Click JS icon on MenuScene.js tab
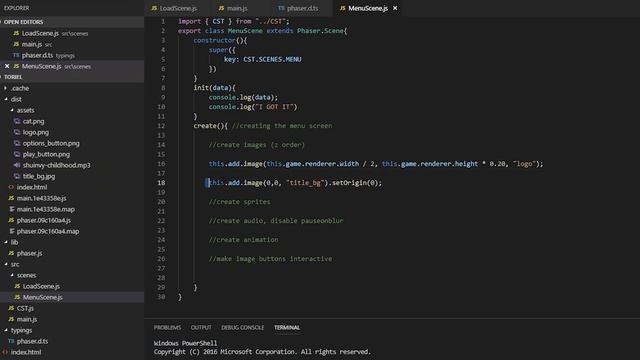 coord(342,8)
